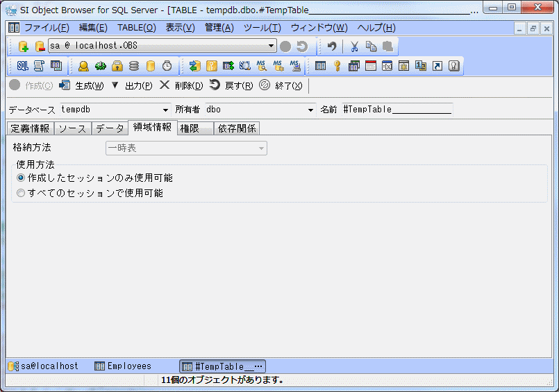Click the stopwatch icon in toolbar
The width and height of the screenshot is (559, 392).
(167, 66)
